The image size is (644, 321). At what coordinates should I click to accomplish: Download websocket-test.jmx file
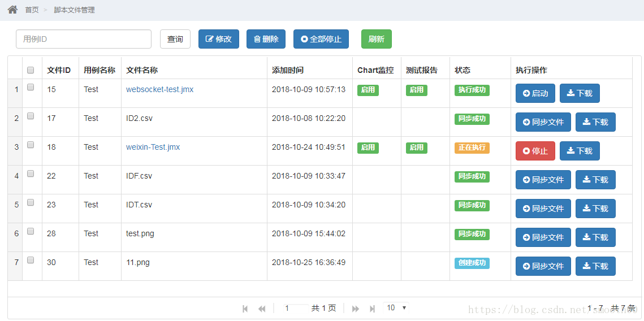point(580,93)
